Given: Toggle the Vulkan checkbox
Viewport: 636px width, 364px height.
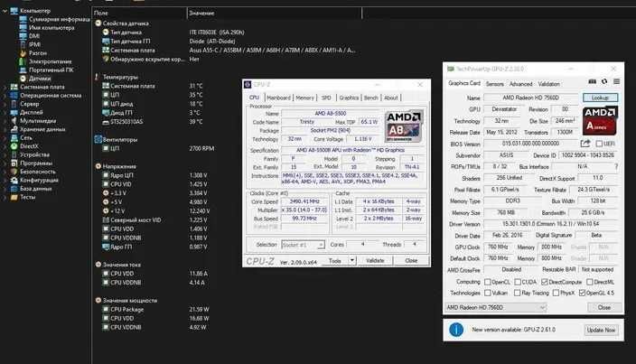Looking at the screenshot, I should coord(488,293).
